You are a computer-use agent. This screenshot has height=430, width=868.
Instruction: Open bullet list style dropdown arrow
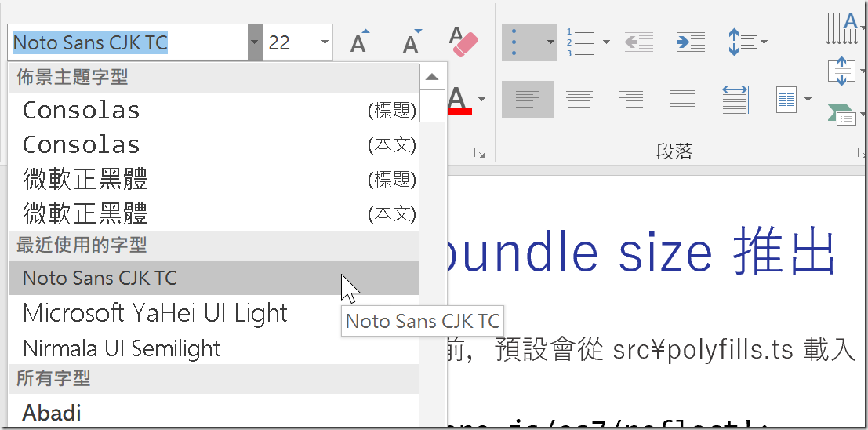(550, 42)
